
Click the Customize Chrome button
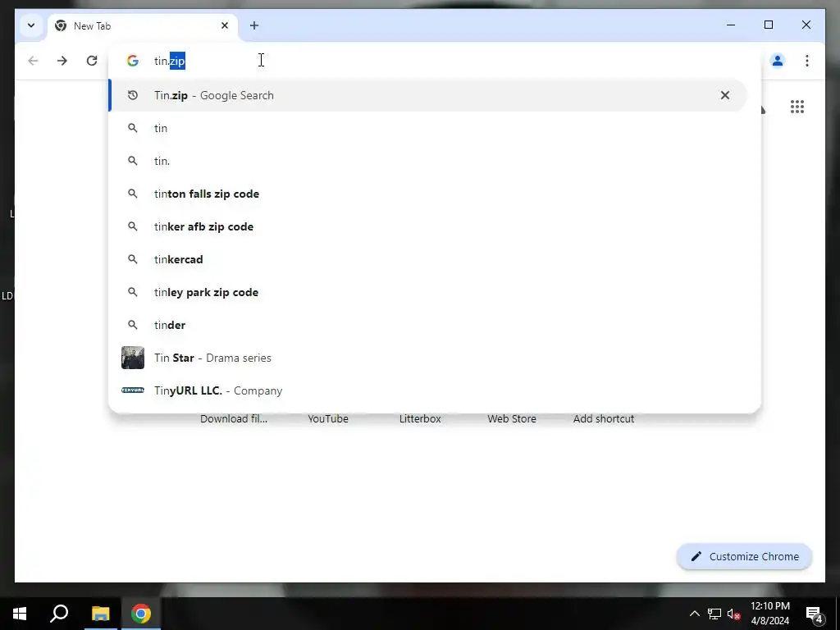click(x=745, y=557)
